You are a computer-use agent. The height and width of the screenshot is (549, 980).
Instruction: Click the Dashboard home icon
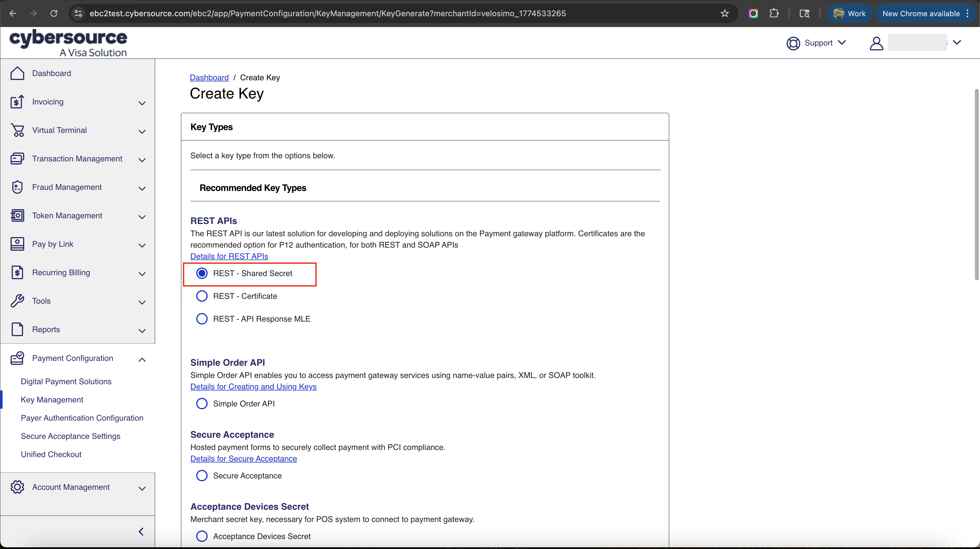click(x=17, y=73)
